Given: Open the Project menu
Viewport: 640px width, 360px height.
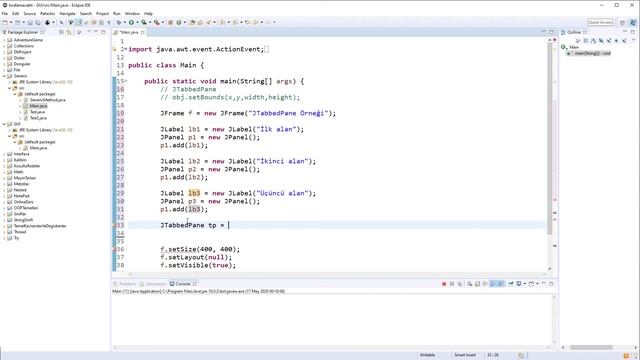Looking at the screenshot, I should coord(102,13).
